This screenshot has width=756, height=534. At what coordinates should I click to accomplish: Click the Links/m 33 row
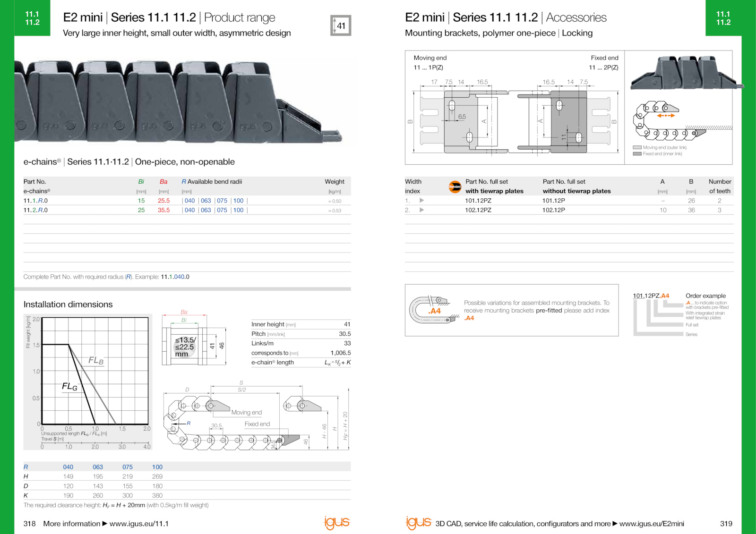301,343
